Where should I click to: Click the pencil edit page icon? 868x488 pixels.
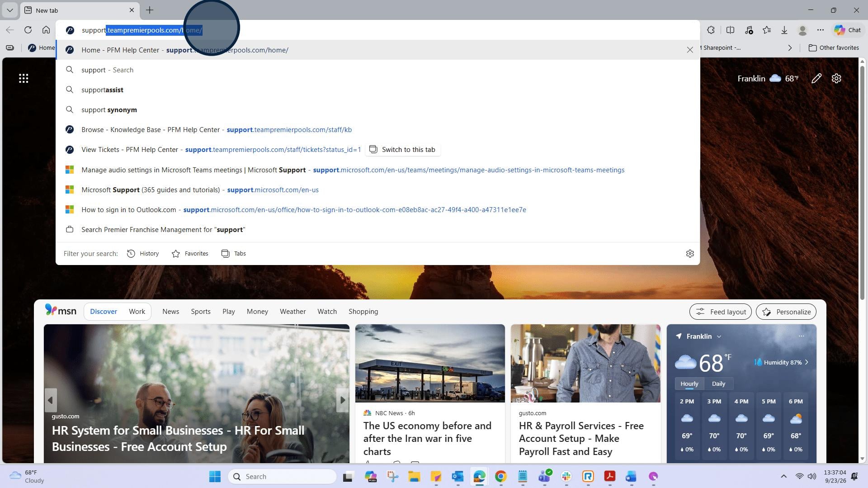pos(816,78)
